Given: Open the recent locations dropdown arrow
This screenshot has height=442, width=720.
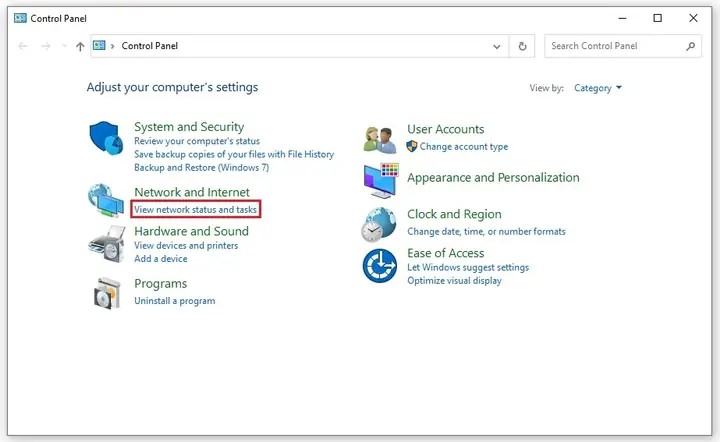Looking at the screenshot, I should point(64,46).
